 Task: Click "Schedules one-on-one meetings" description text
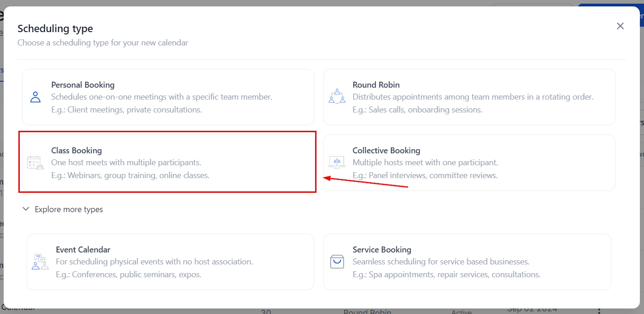pyautogui.click(x=162, y=97)
